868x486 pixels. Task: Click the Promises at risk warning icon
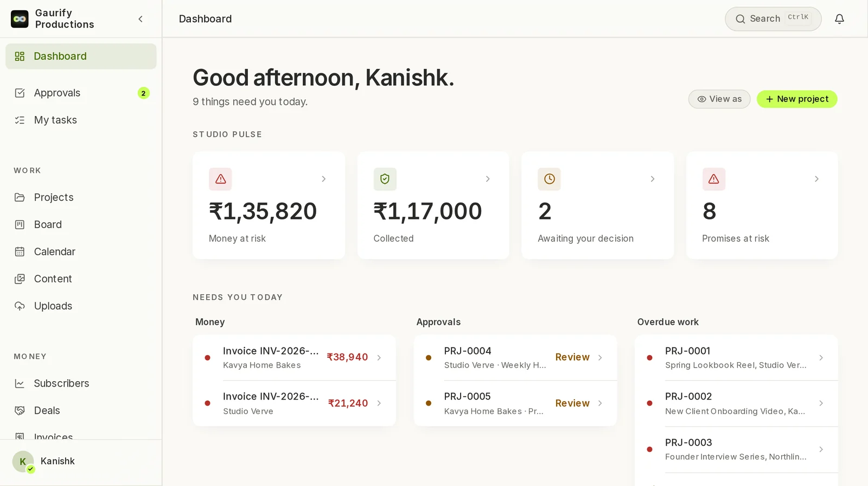713,179
